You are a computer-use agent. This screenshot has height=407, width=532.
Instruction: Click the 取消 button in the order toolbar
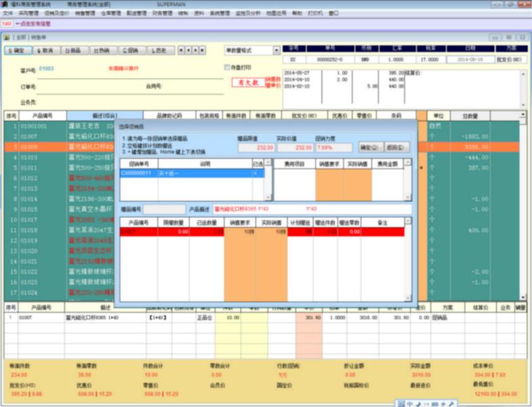pos(47,50)
